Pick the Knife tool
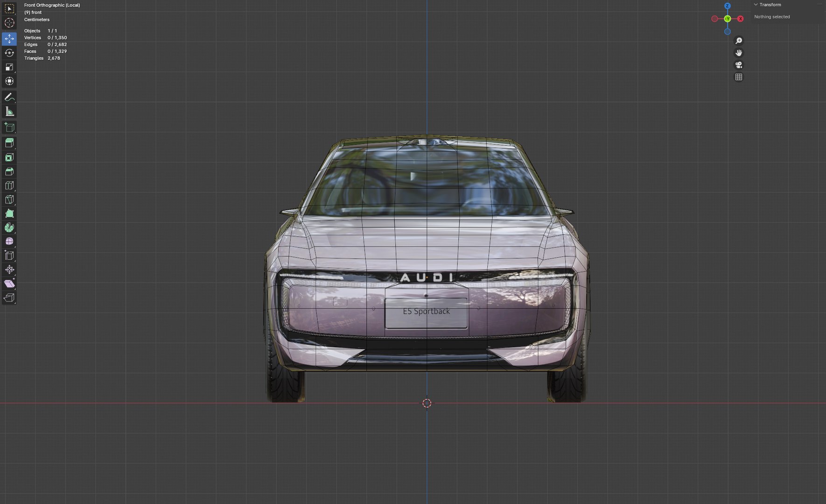This screenshot has width=826, height=504. (x=9, y=199)
